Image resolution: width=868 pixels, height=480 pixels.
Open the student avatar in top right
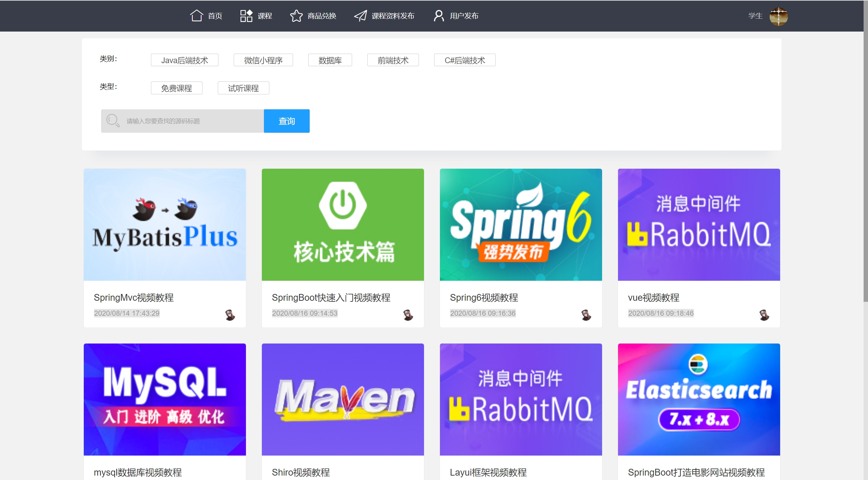pyautogui.click(x=778, y=16)
